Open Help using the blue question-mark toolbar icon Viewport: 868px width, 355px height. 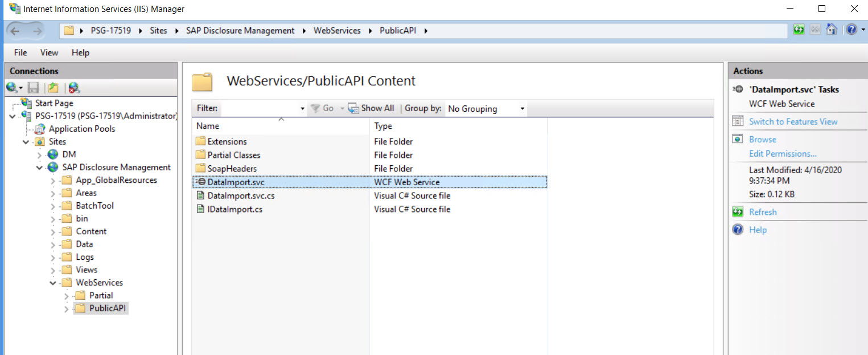[851, 30]
